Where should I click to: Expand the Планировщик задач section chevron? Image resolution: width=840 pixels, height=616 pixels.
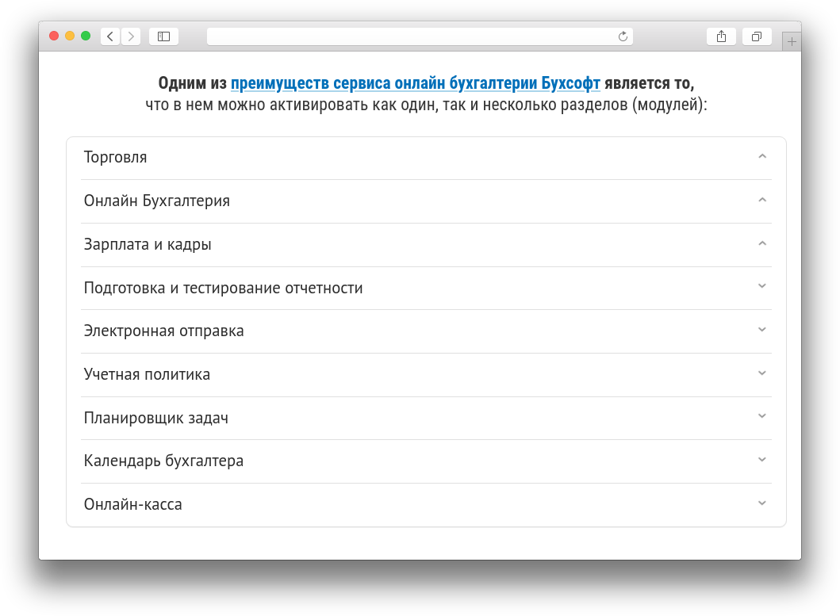[x=762, y=416]
